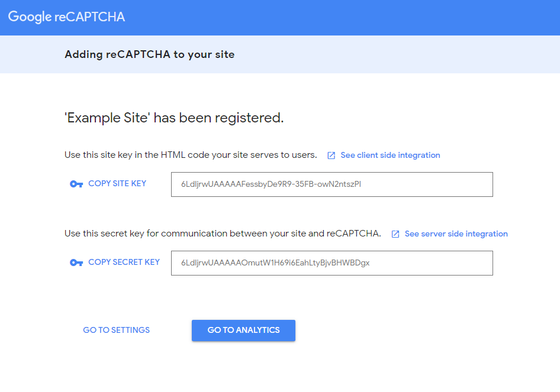Go to settings via GO TO SETTINGS
The image size is (560, 392).
117,330
